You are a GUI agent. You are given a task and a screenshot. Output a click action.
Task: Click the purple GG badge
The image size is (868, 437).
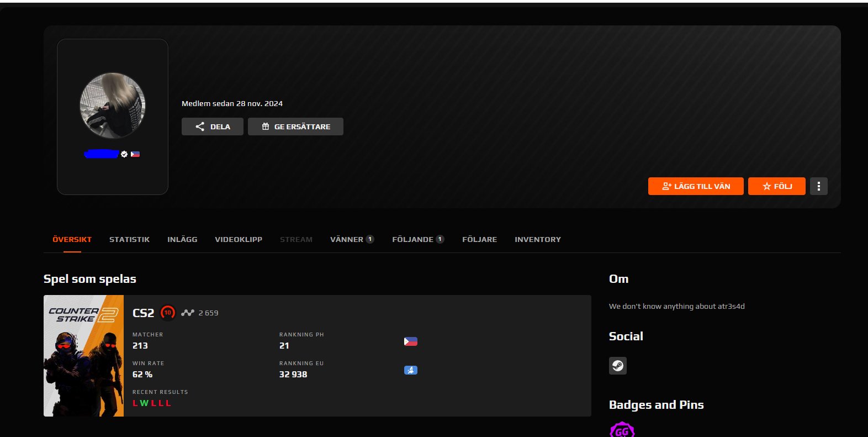622,430
